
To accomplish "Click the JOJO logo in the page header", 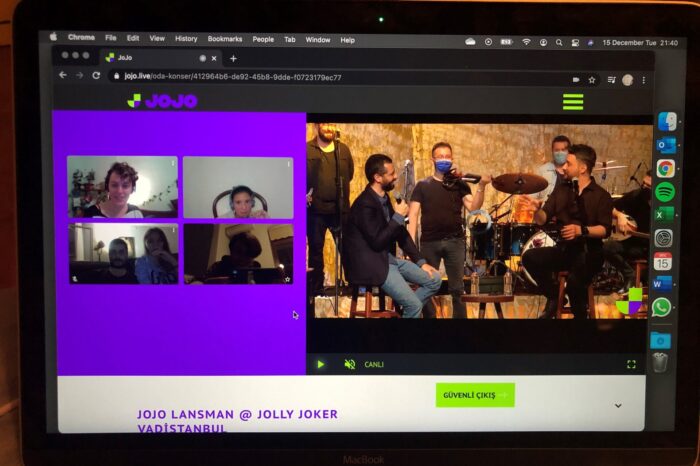I will pos(162,101).
